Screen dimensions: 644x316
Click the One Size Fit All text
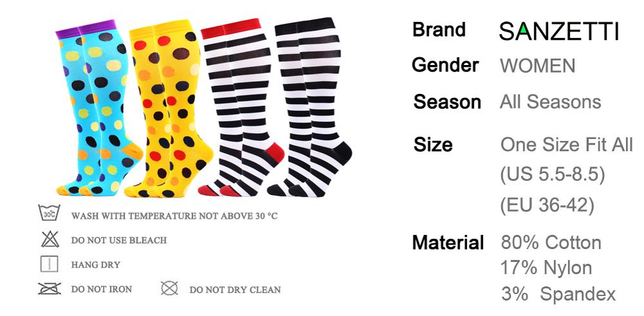click(566, 144)
